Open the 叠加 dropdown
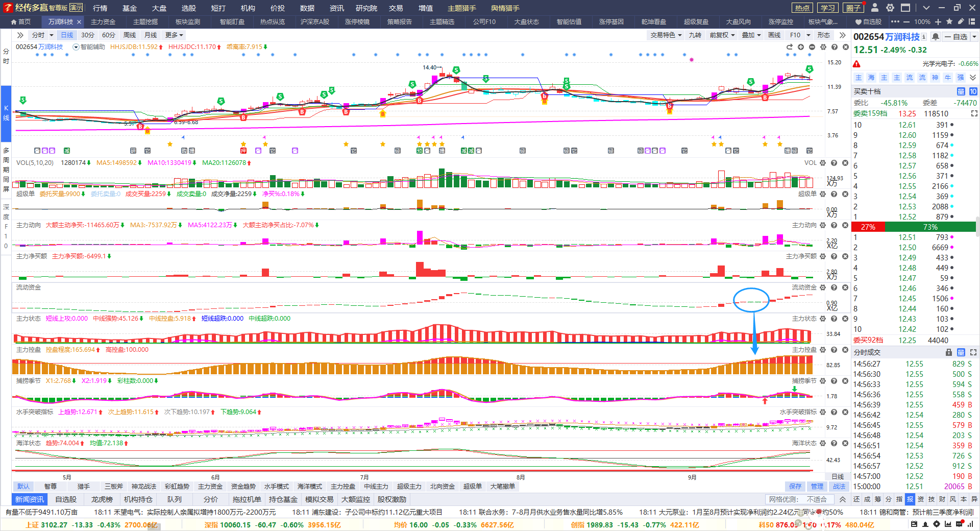 pos(751,35)
